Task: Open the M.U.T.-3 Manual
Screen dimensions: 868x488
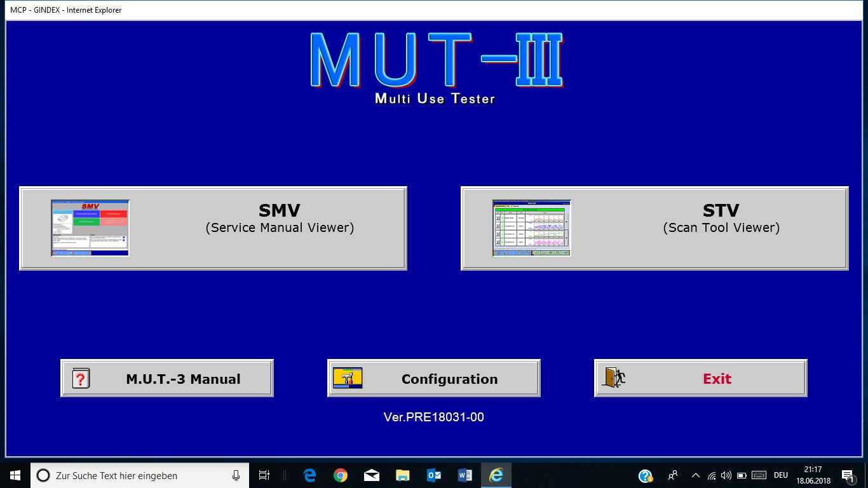Action: coord(167,378)
